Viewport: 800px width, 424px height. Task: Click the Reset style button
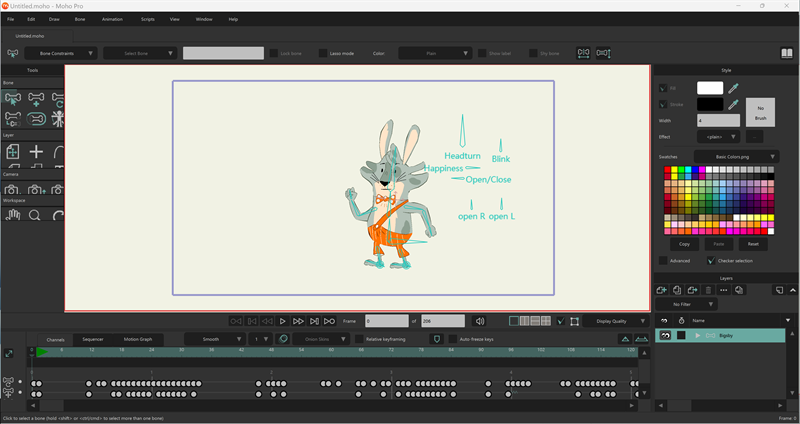[x=753, y=244]
